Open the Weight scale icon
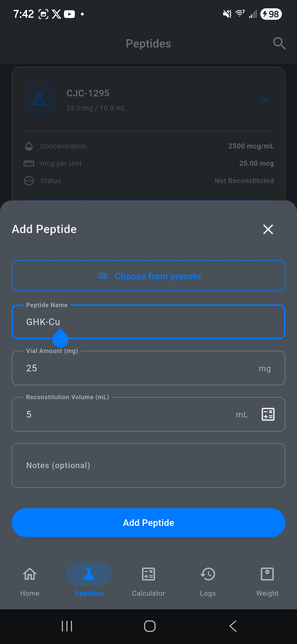Screen dimensions: 297x644 [x=267, y=574]
